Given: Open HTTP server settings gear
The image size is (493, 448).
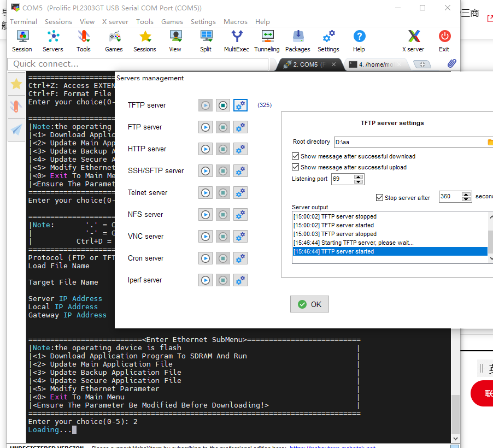Looking at the screenshot, I should tap(240, 149).
